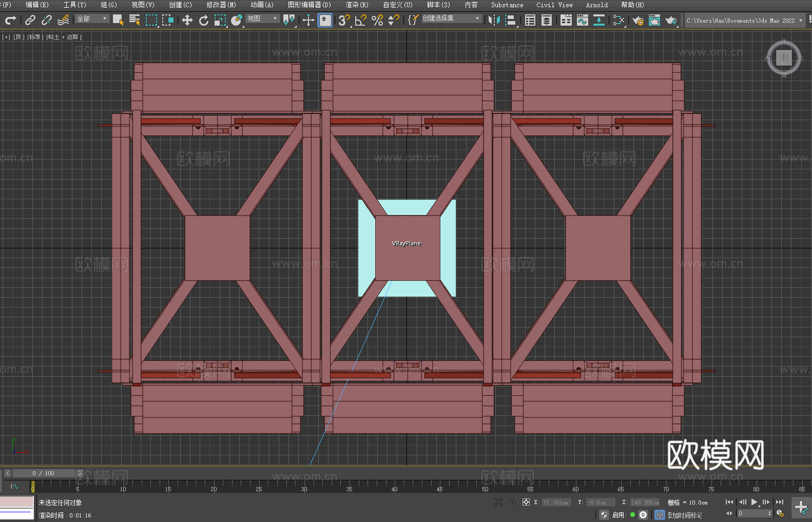812x522 pixels.
Task: Open the Rendered Frame Window icon
Action: (x=654, y=20)
